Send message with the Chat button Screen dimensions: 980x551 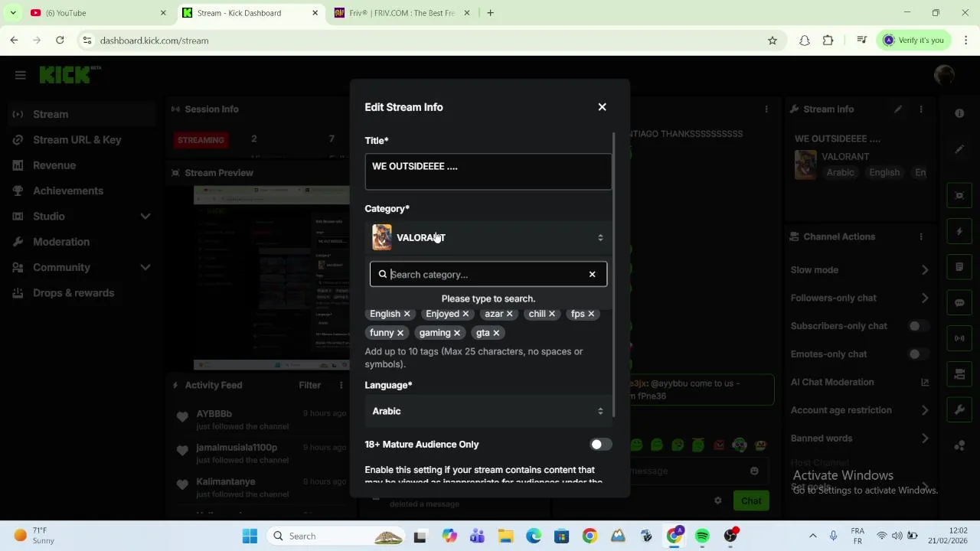tap(751, 500)
